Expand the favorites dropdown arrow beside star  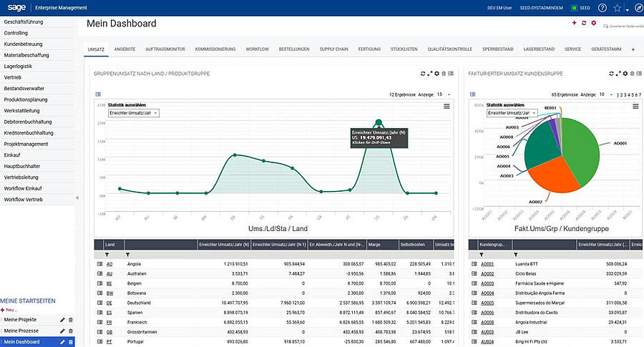(x=627, y=10)
